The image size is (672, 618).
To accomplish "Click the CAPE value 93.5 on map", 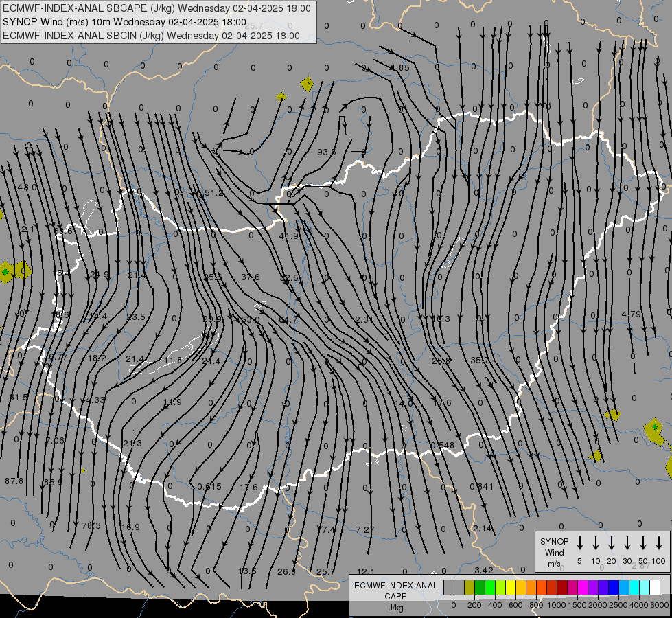I will point(326,152).
